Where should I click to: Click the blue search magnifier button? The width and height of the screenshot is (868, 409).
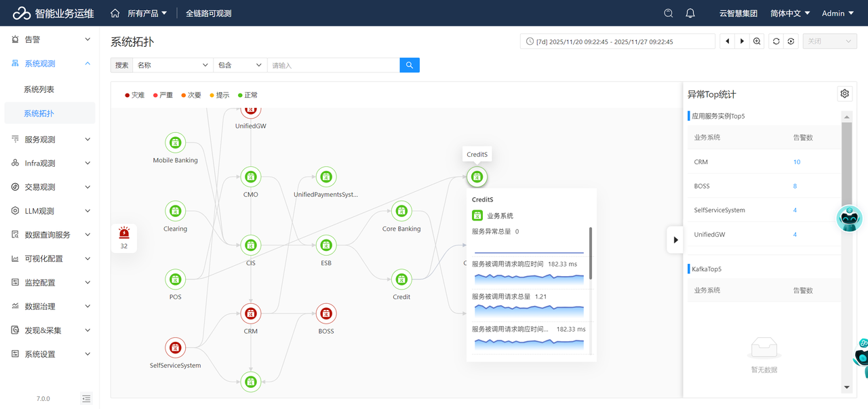coord(410,65)
